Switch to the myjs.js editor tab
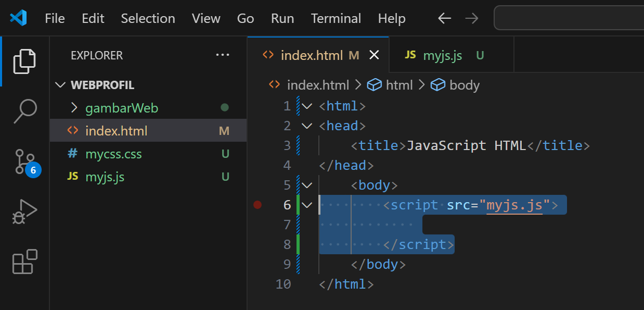644x310 pixels. point(442,55)
